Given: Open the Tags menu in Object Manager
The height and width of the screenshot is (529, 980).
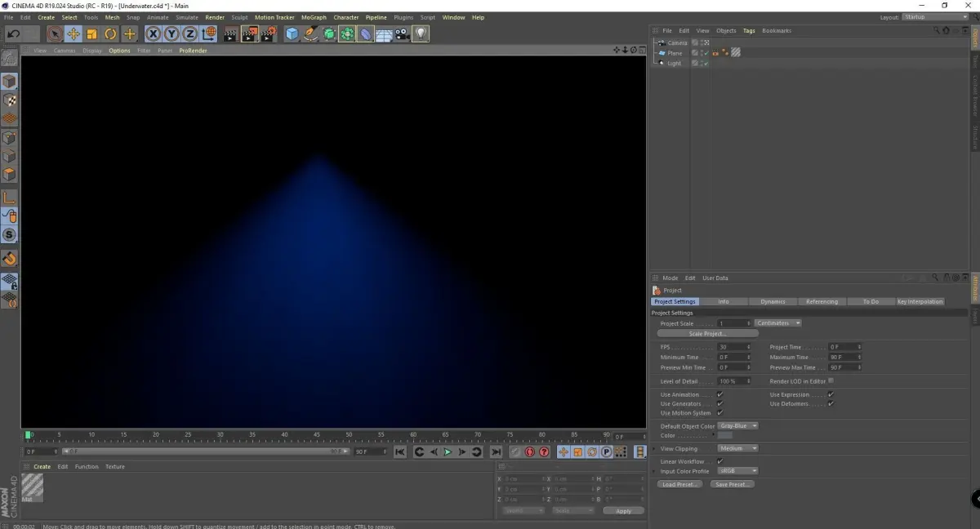Looking at the screenshot, I should [x=749, y=30].
